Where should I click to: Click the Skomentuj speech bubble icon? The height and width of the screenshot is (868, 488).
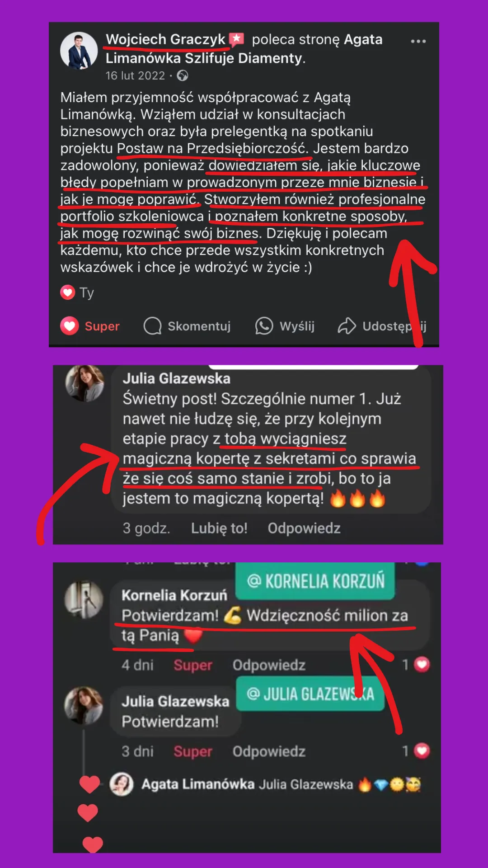point(153,326)
